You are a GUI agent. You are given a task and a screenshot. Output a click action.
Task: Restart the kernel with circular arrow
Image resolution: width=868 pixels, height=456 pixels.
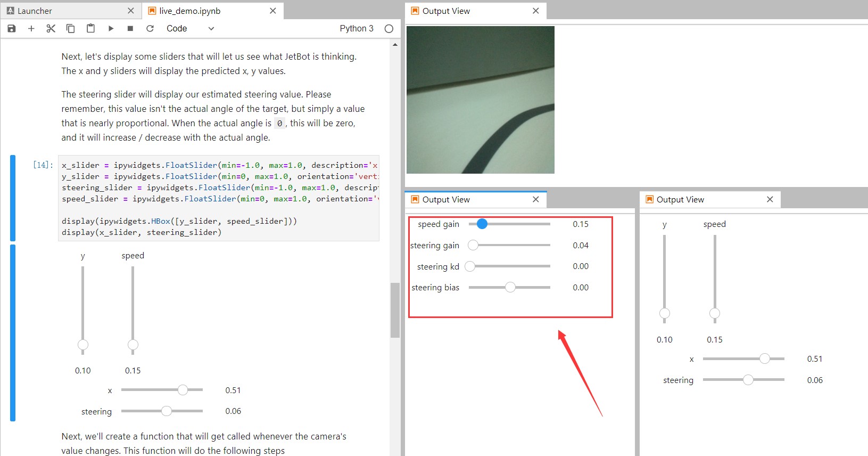(150, 28)
